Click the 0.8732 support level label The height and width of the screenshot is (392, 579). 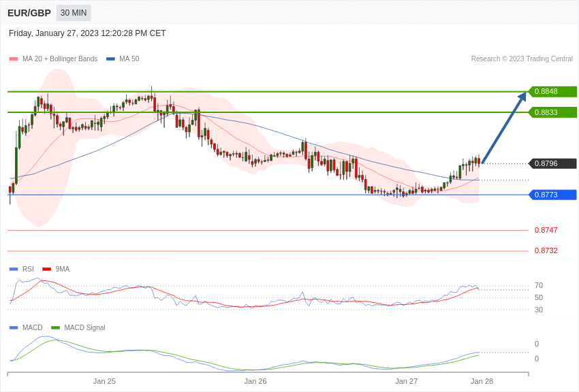[546, 250]
